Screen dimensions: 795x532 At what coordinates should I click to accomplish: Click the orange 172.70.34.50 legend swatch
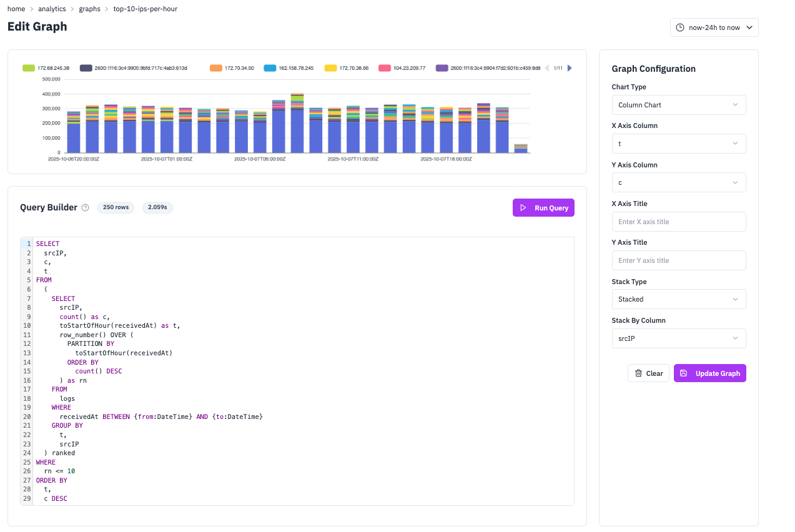click(216, 68)
